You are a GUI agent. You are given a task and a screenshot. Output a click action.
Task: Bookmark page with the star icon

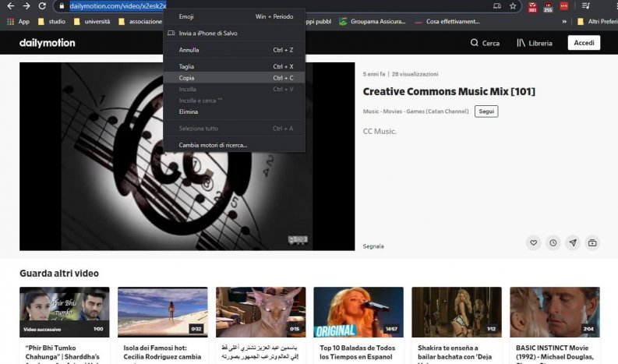(x=513, y=6)
